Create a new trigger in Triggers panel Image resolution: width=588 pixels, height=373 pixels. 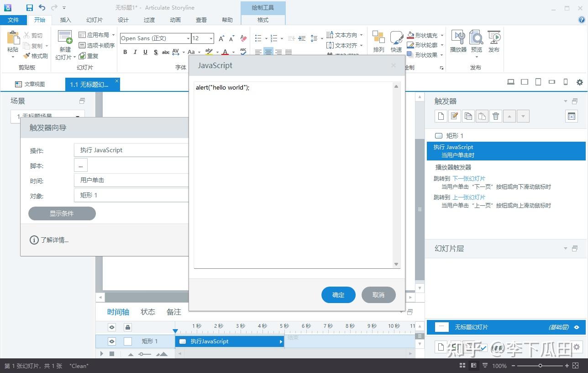click(x=441, y=116)
